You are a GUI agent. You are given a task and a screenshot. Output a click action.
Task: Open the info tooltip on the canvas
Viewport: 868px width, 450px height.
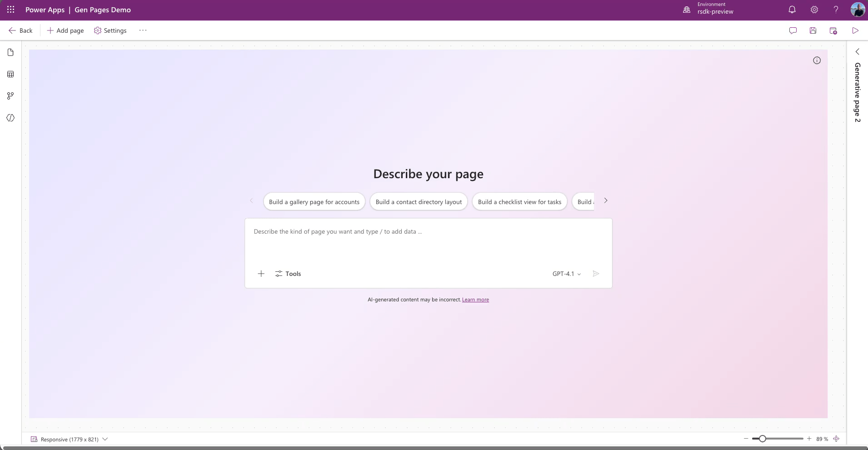pyautogui.click(x=817, y=60)
